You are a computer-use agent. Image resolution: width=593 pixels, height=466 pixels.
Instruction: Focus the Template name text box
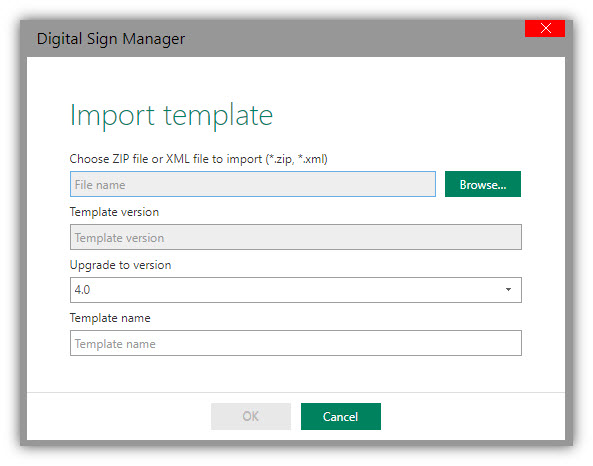(296, 343)
